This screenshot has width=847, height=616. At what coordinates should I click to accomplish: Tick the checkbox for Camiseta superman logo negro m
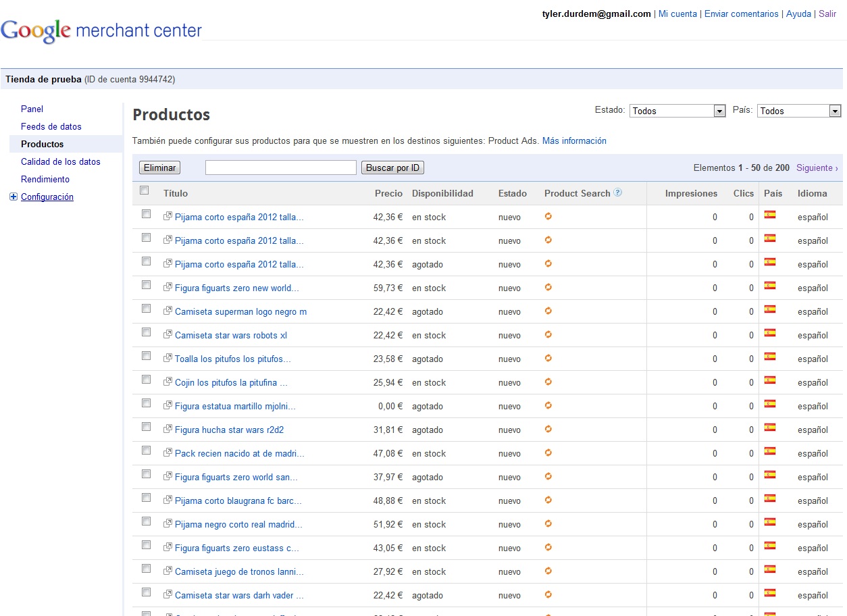point(146,309)
